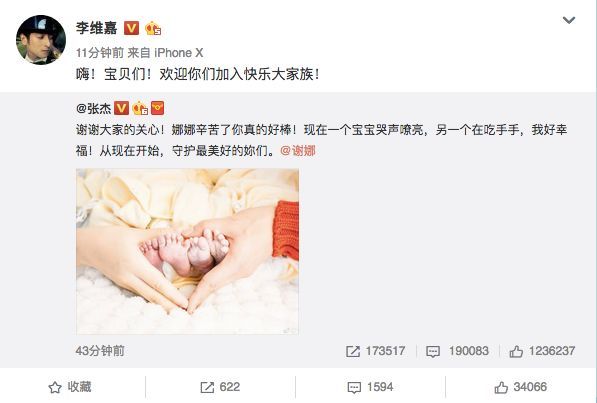Open the iPhone X source link
The image size is (597, 403).
[x=179, y=53]
